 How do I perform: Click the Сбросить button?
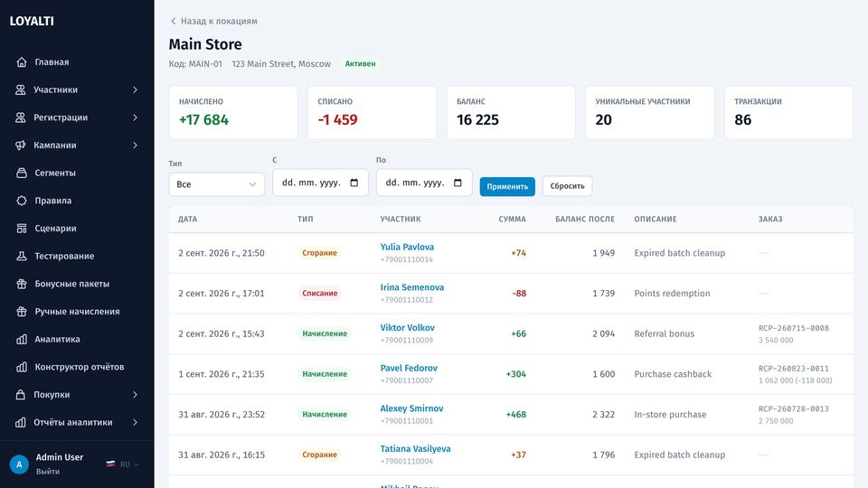point(568,186)
